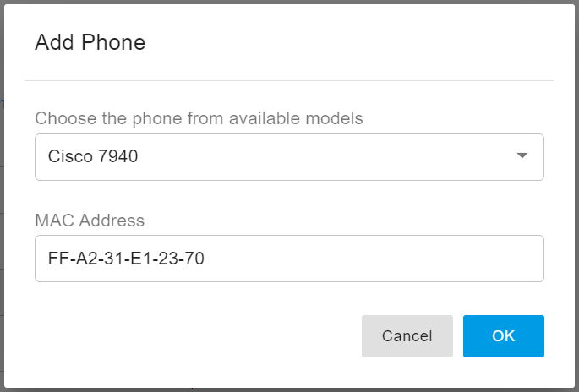579x392 pixels.
Task: Focus the MAC address text box
Action: pyautogui.click(x=289, y=259)
